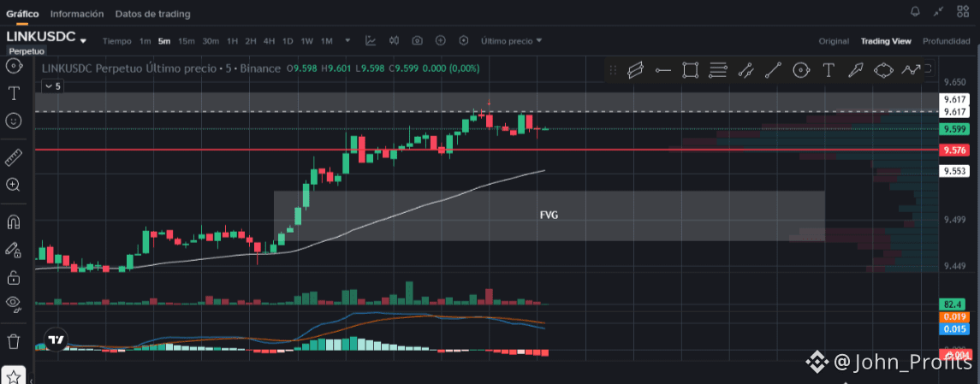Viewport: 980px width, 384px height.
Task: Open the Datos de trading tab
Action: [153, 13]
